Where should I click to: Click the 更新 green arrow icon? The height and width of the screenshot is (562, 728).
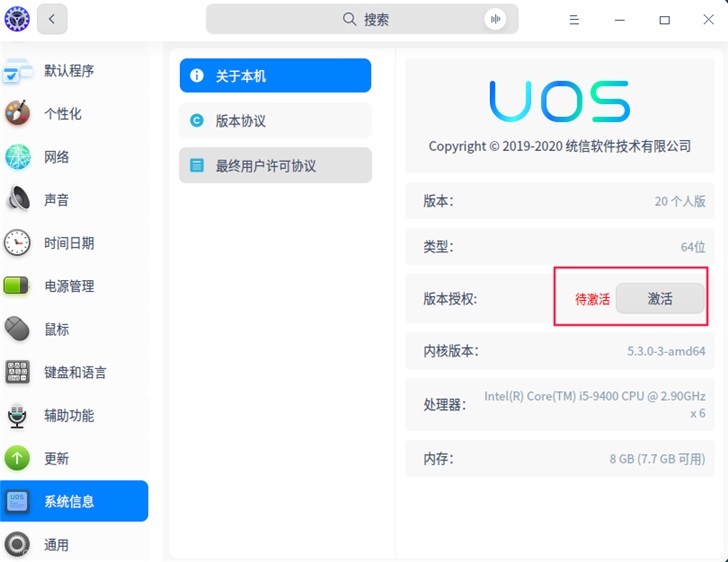click(x=17, y=458)
